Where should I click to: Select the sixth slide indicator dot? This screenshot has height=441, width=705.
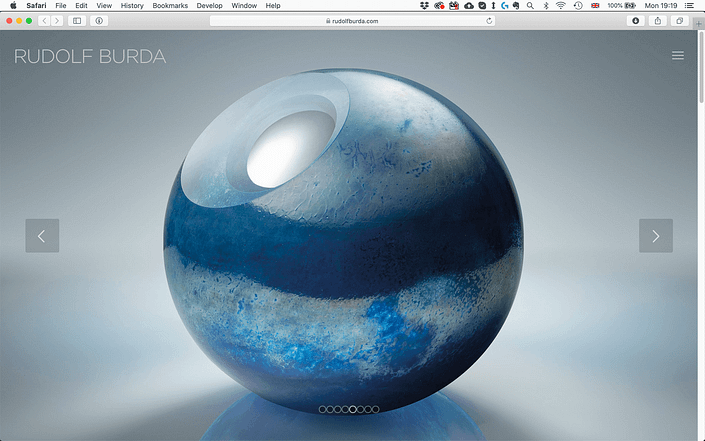click(360, 409)
